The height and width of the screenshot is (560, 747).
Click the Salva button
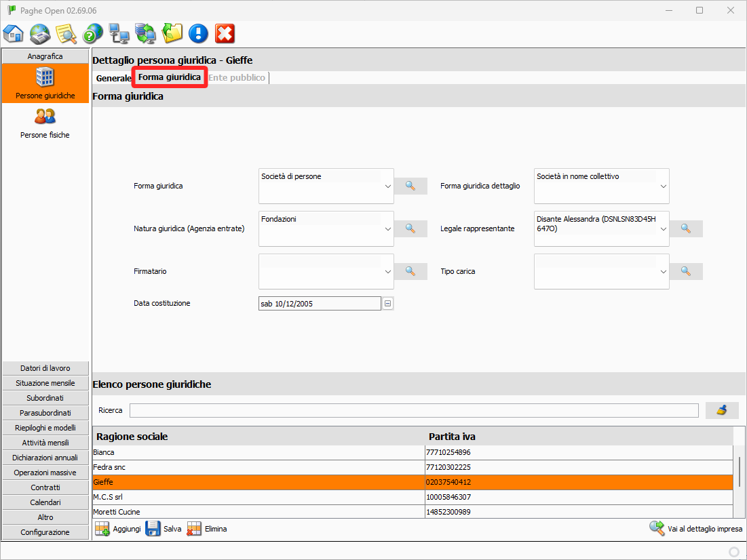pyautogui.click(x=164, y=529)
